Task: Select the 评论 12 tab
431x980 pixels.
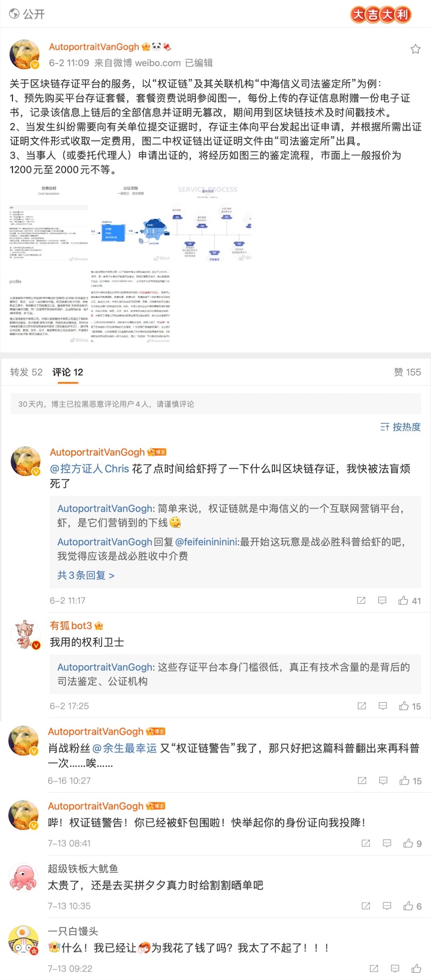Action: tap(68, 372)
